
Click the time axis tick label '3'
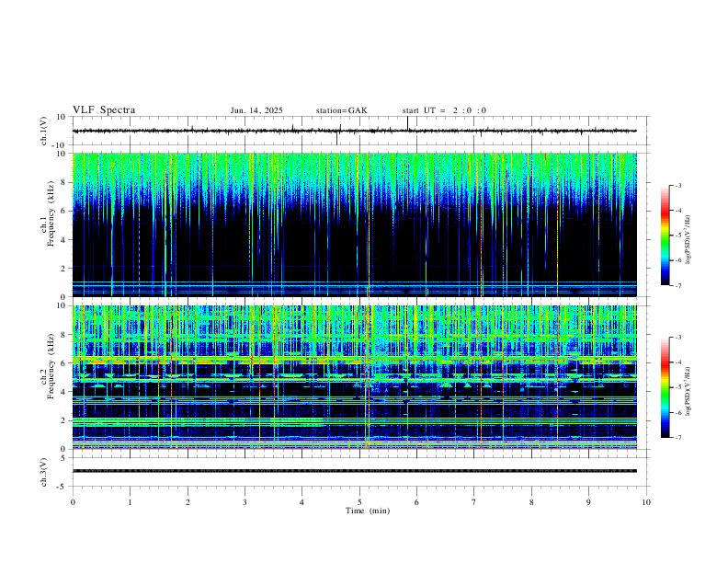pyautogui.click(x=245, y=502)
